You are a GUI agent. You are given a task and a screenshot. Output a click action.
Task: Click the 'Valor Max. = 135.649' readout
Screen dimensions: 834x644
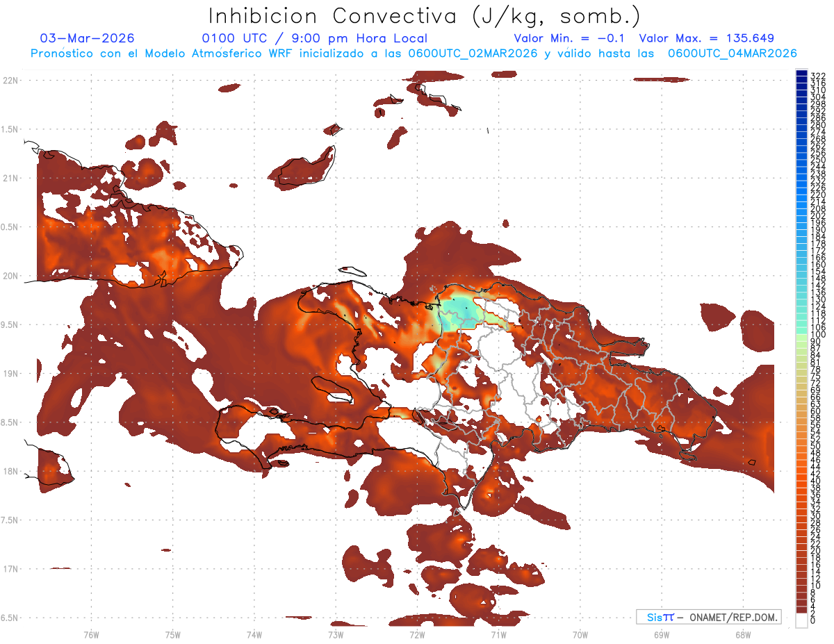(706, 38)
